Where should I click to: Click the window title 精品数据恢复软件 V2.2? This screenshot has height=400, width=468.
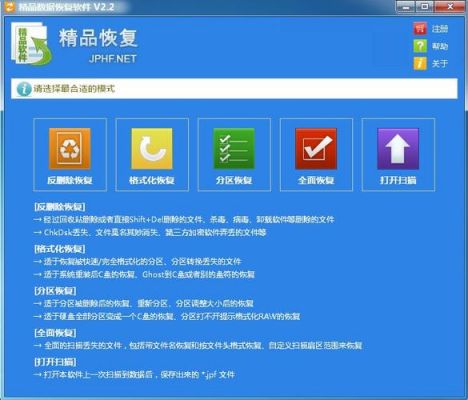click(66, 7)
